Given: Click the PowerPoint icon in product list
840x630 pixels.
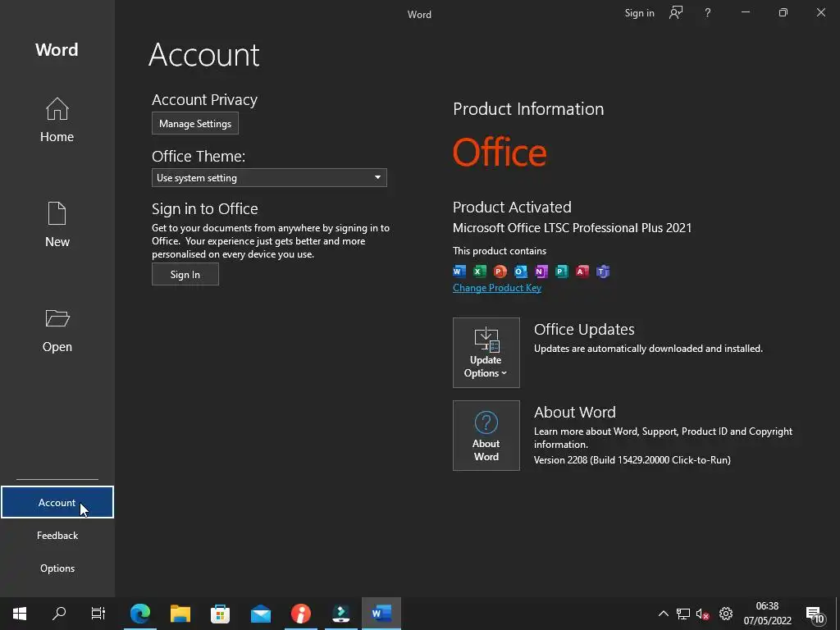Looking at the screenshot, I should [x=500, y=271].
